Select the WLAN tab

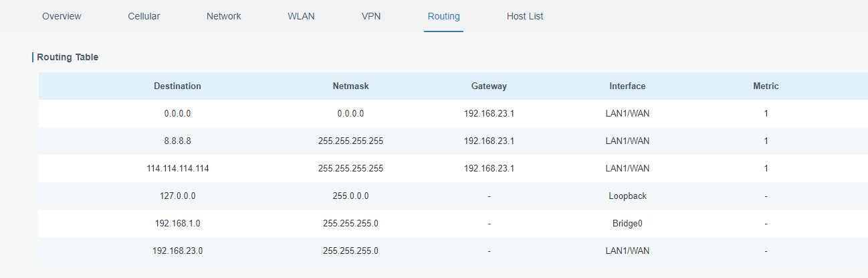[x=301, y=16]
